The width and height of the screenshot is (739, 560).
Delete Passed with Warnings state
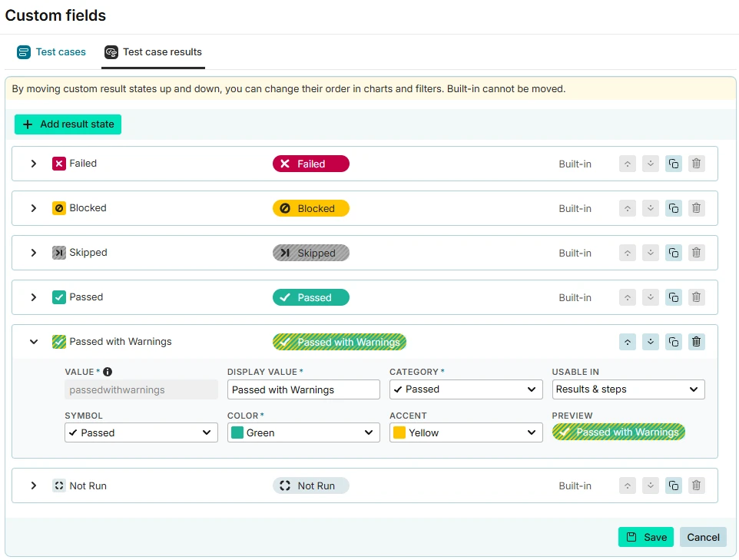click(696, 342)
